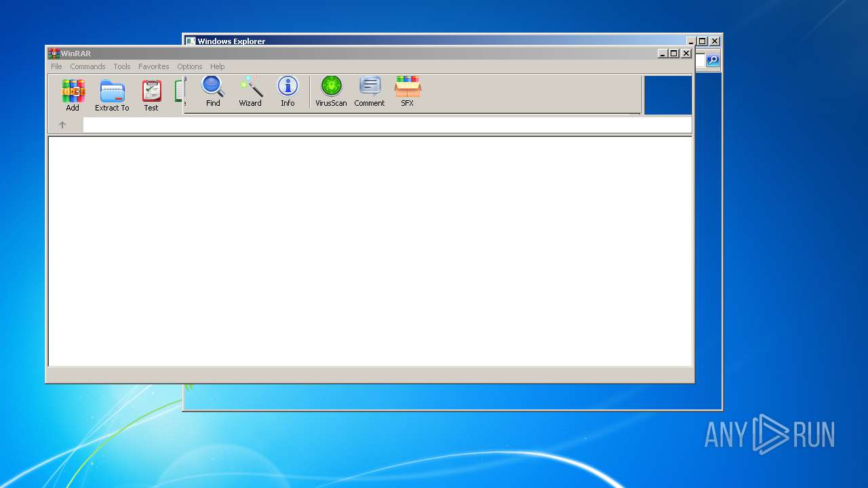Go up one folder level in WinRAR
The image size is (868, 488).
point(62,125)
